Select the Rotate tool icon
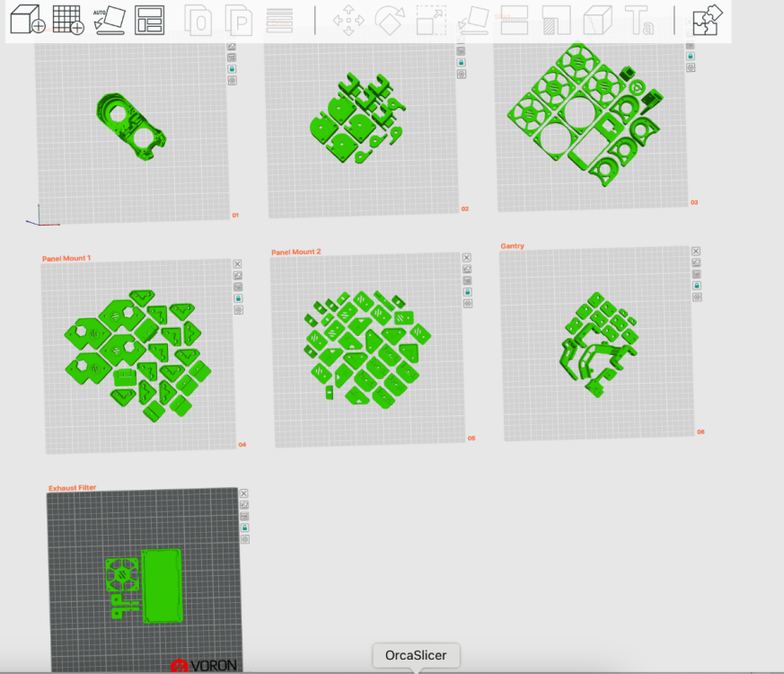The image size is (784, 674). tap(390, 21)
